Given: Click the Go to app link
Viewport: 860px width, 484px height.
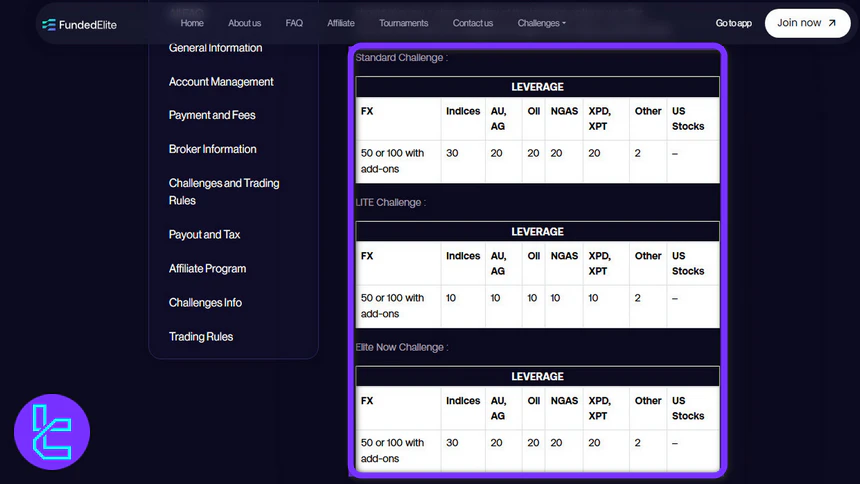Looking at the screenshot, I should [x=734, y=23].
